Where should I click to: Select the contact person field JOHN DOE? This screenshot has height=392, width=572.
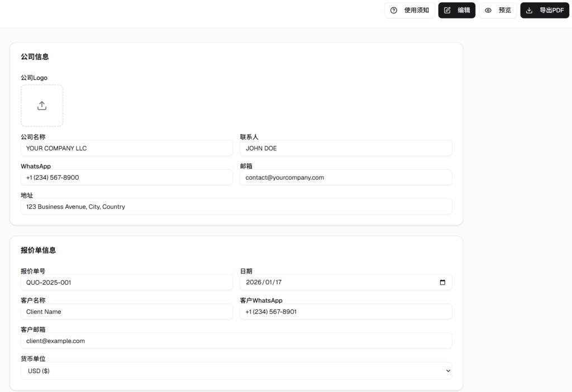point(346,149)
